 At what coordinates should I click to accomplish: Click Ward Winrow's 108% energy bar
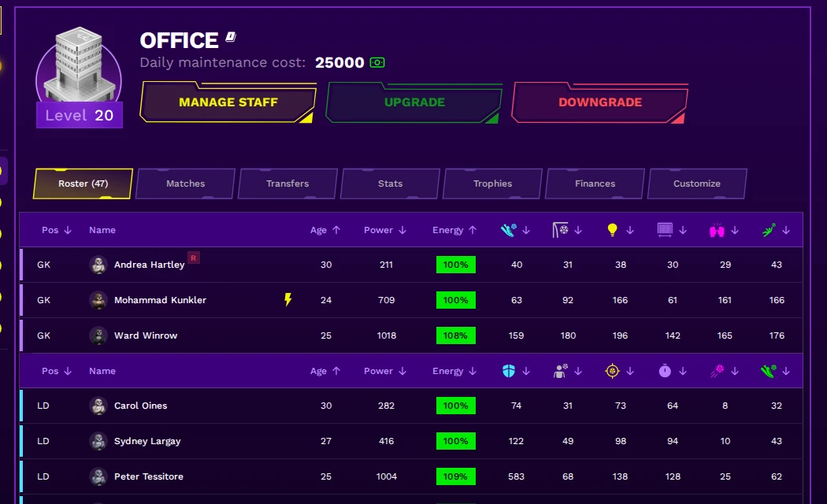coord(456,335)
